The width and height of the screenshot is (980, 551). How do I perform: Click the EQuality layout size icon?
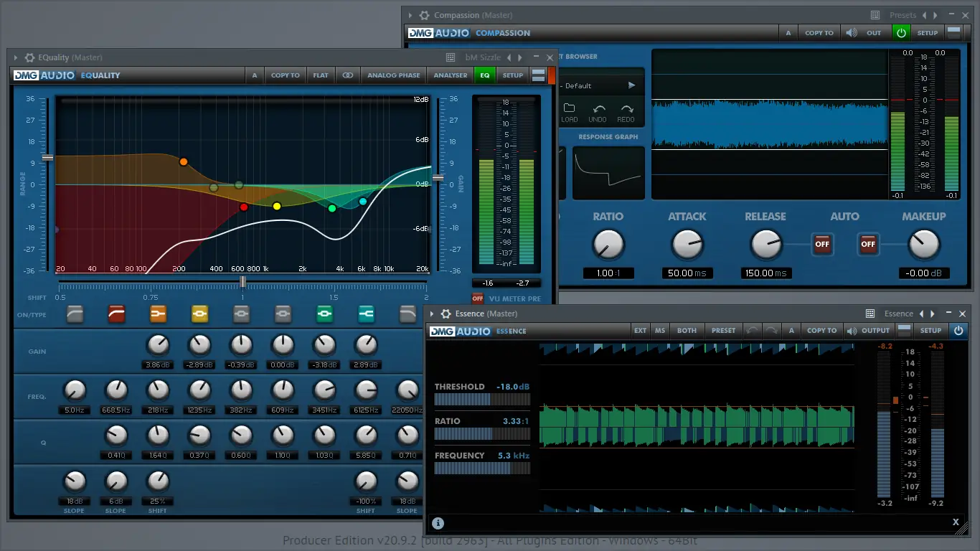tap(538, 75)
